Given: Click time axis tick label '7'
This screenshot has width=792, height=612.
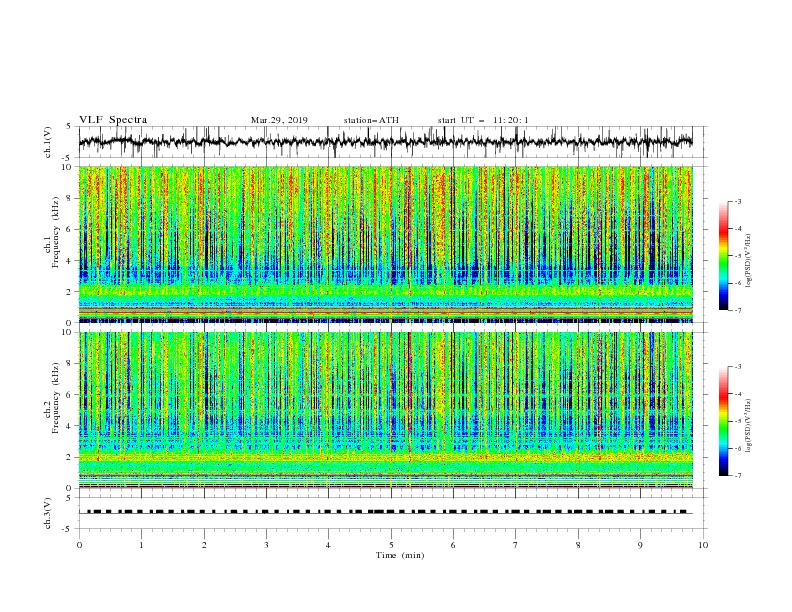Looking at the screenshot, I should 516,545.
